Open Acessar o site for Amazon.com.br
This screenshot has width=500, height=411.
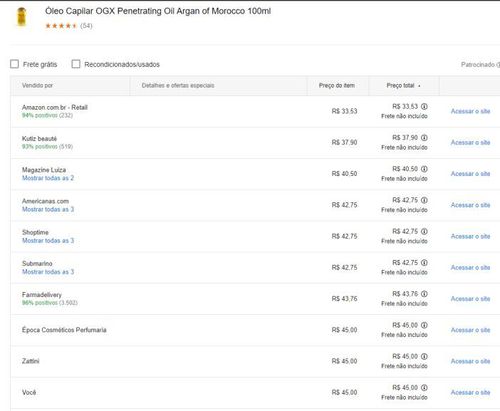coord(470,111)
